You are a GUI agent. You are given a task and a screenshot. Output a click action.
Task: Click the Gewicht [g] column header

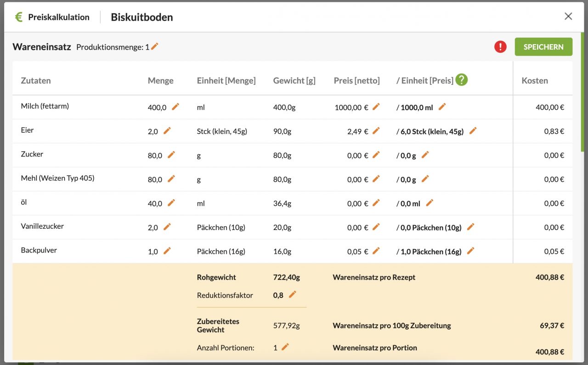pyautogui.click(x=294, y=80)
